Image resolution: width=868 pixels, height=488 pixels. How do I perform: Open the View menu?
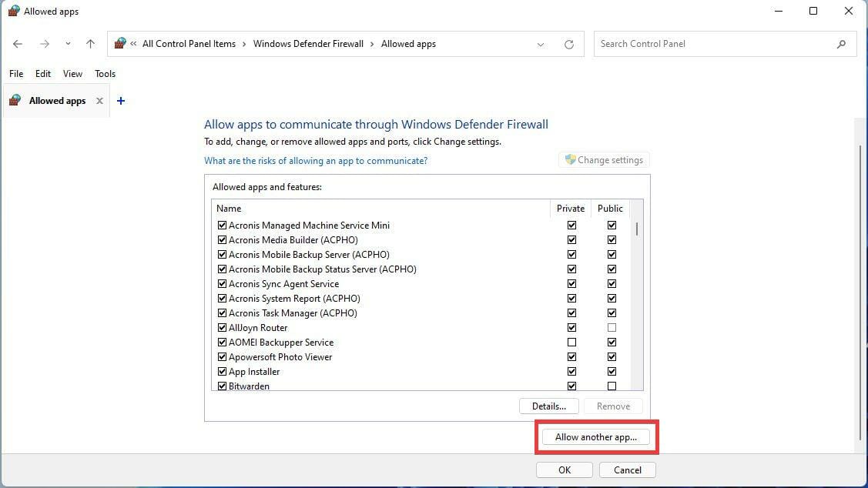point(72,74)
